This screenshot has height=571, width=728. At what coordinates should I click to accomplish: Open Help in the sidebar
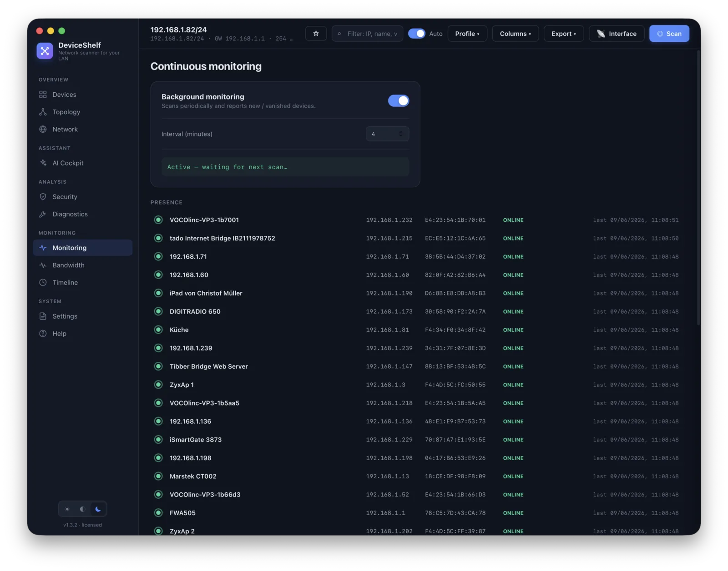click(x=82, y=334)
